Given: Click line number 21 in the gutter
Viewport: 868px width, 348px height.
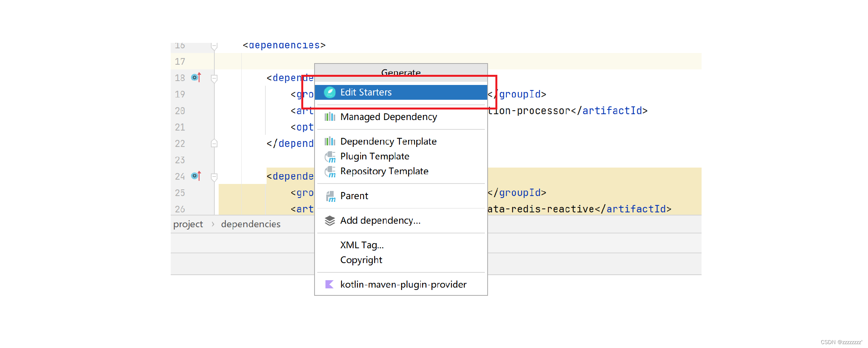Looking at the screenshot, I should [180, 127].
